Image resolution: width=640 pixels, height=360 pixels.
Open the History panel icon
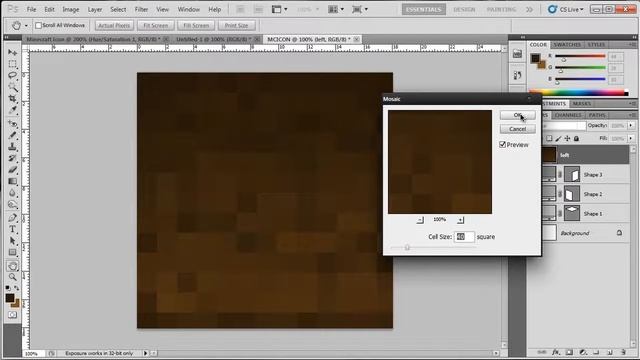point(517,75)
